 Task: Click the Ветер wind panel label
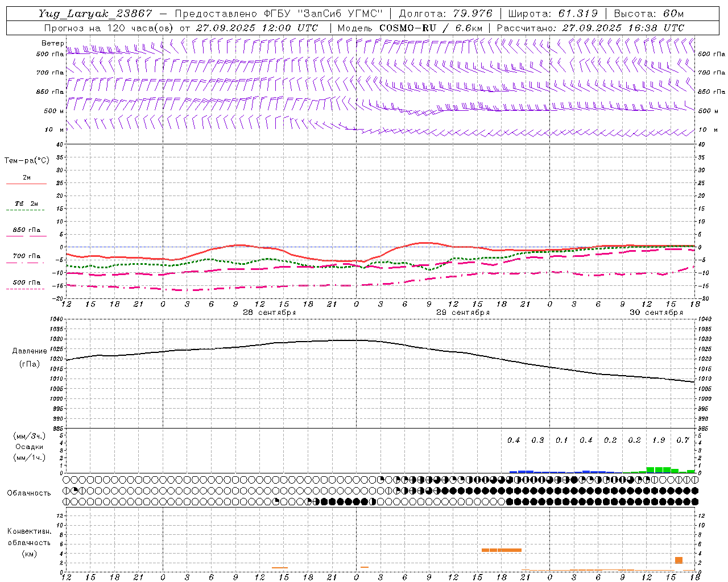pyautogui.click(x=52, y=43)
